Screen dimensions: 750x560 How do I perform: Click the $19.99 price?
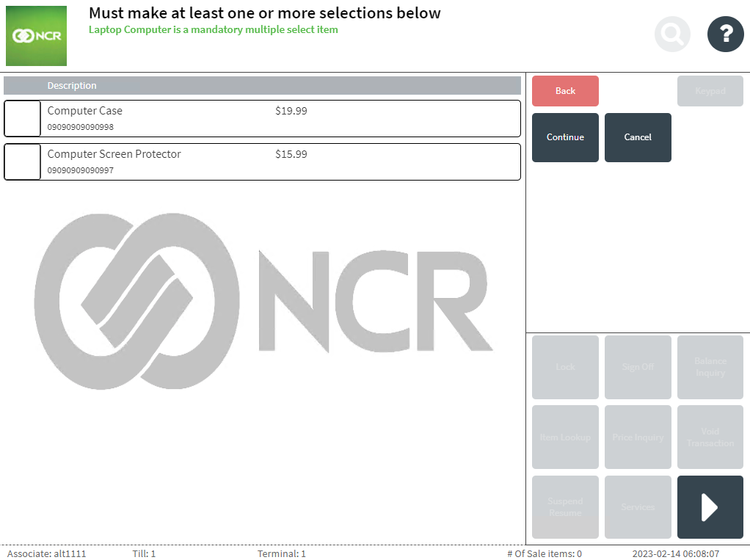[291, 111]
